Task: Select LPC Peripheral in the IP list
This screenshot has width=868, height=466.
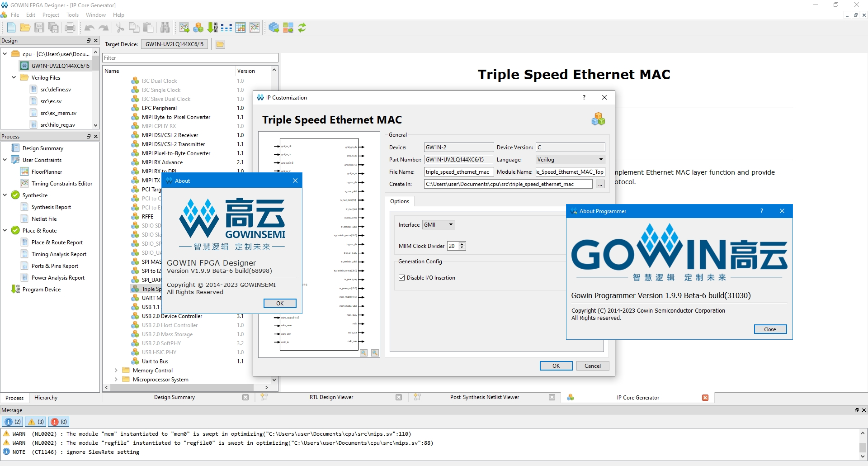Action: [159, 108]
